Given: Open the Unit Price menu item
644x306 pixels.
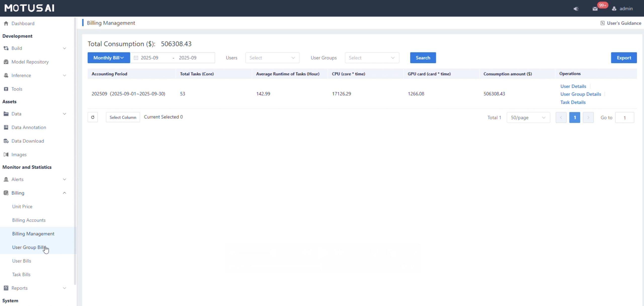Looking at the screenshot, I should coord(22,207).
